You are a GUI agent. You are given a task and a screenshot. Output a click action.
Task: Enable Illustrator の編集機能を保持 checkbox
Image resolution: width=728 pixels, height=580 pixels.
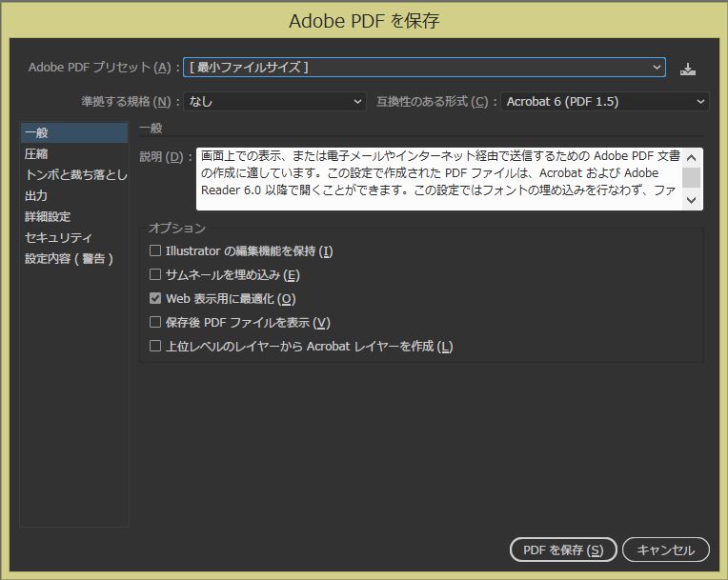coord(155,251)
